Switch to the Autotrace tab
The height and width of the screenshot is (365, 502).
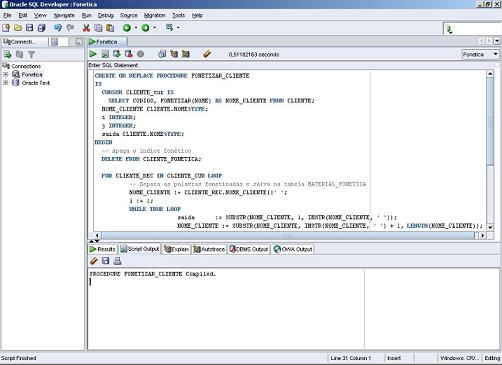tap(209, 249)
